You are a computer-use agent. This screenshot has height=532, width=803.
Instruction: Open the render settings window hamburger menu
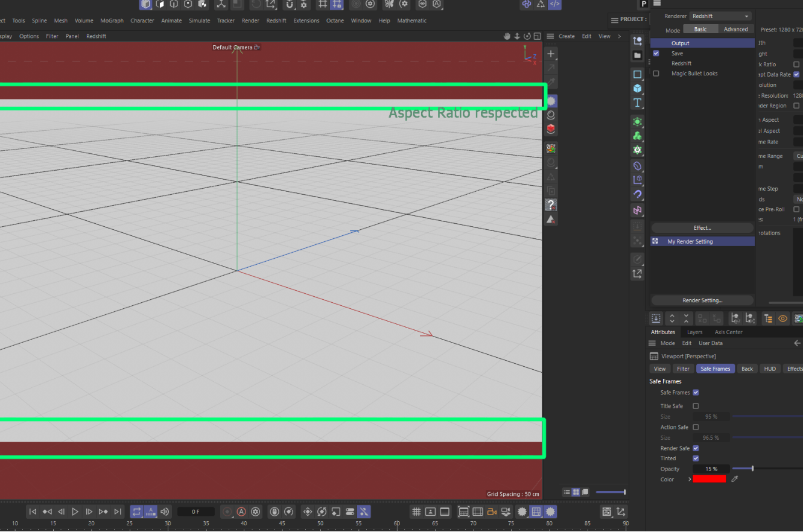click(657, 3)
